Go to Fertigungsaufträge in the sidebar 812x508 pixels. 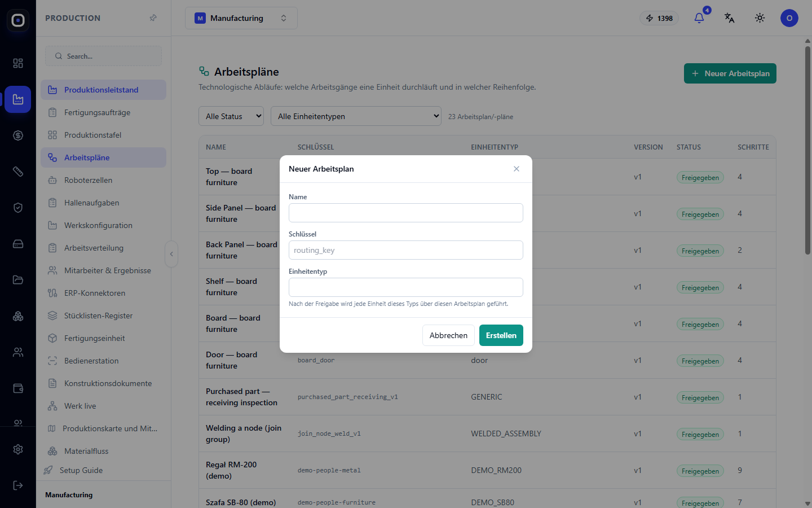click(x=104, y=112)
